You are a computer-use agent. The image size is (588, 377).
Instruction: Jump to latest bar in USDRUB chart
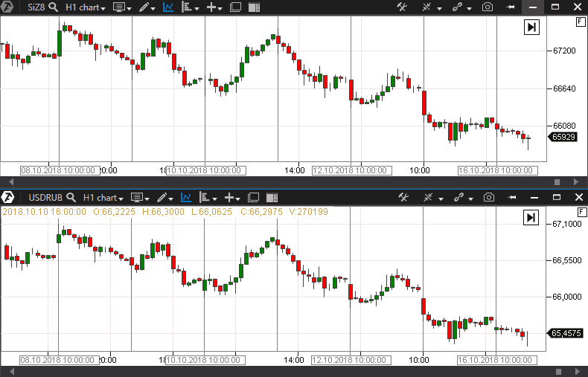[x=531, y=217]
